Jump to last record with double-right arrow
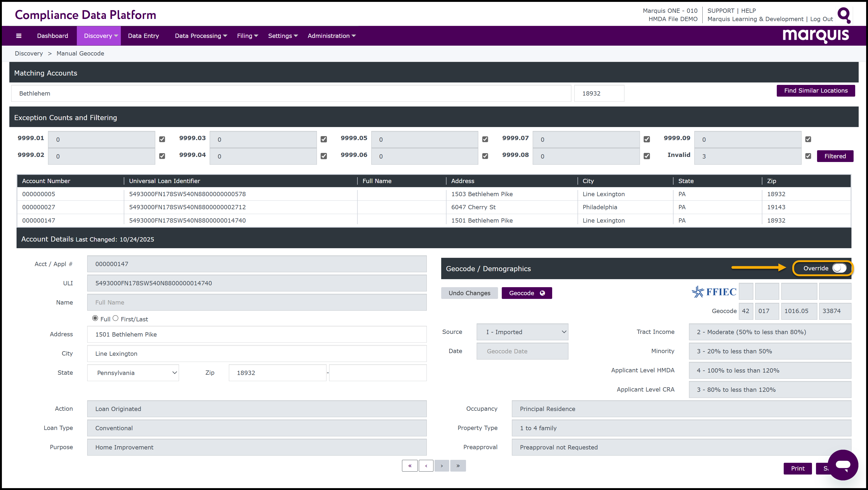 tap(458, 466)
